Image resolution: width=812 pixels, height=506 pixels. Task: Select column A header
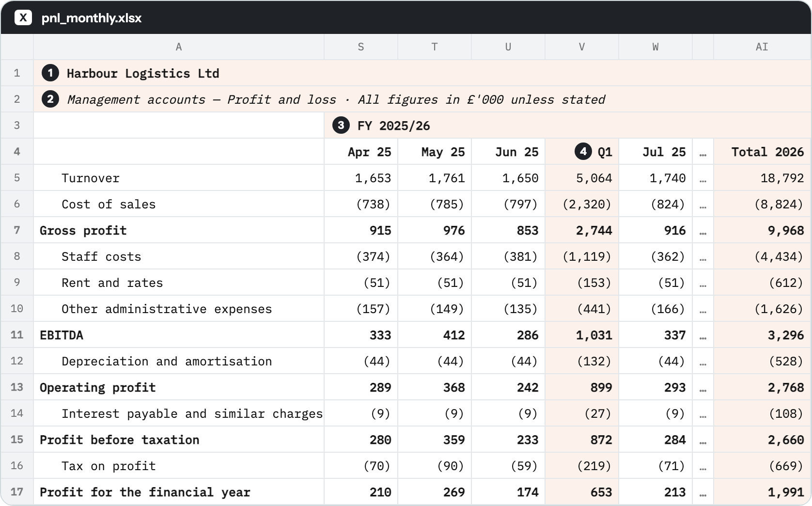[x=179, y=47]
